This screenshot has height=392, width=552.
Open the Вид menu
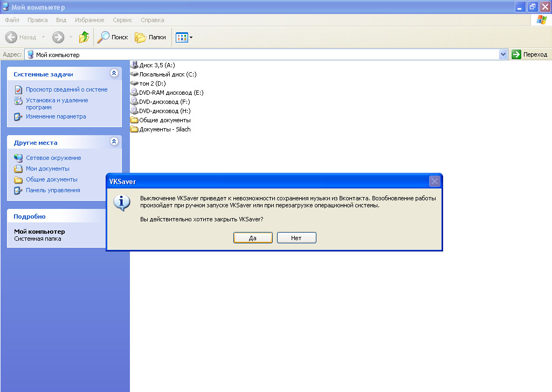(61, 20)
